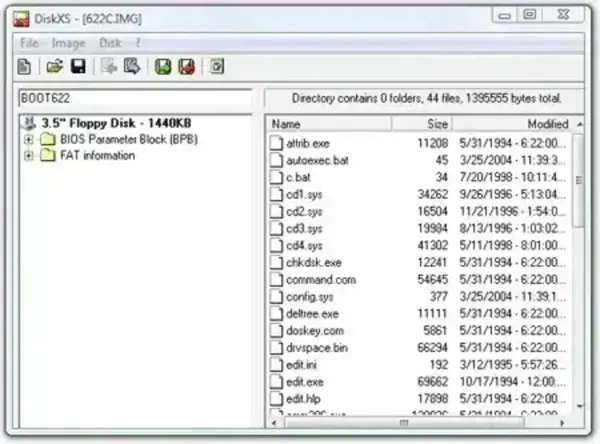600x444 pixels.
Task: Click the file icon next to attrib.exe
Action: click(x=276, y=144)
